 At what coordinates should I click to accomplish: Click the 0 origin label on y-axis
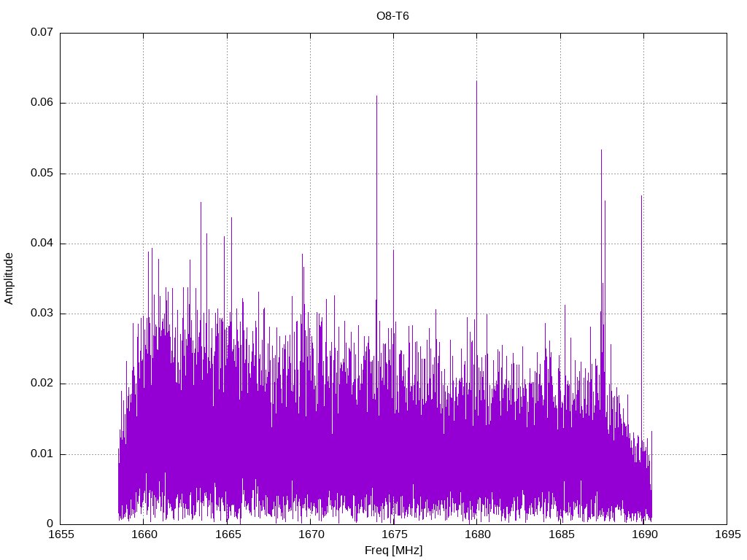coord(50,524)
